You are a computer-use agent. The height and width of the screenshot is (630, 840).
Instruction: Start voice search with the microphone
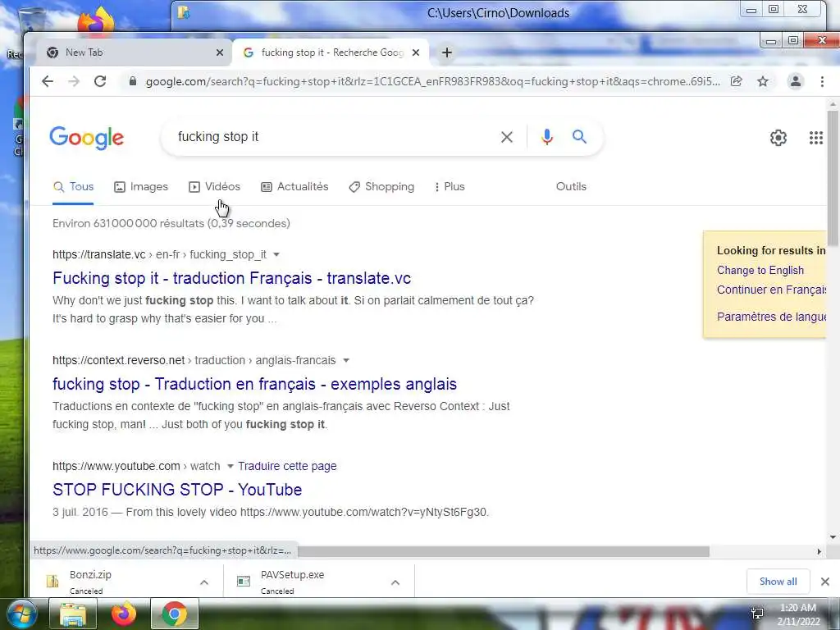[546, 137]
